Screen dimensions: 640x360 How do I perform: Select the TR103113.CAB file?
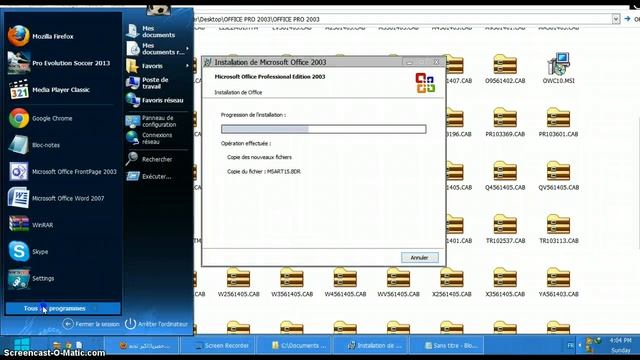click(x=558, y=229)
